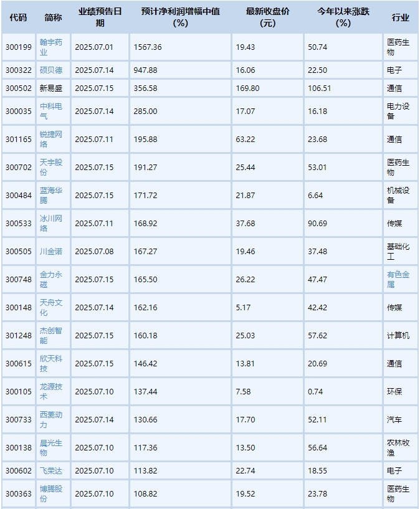Select profit growth value 356.58
Image resolution: width=420 pixels, height=509 pixels.
click(x=145, y=88)
